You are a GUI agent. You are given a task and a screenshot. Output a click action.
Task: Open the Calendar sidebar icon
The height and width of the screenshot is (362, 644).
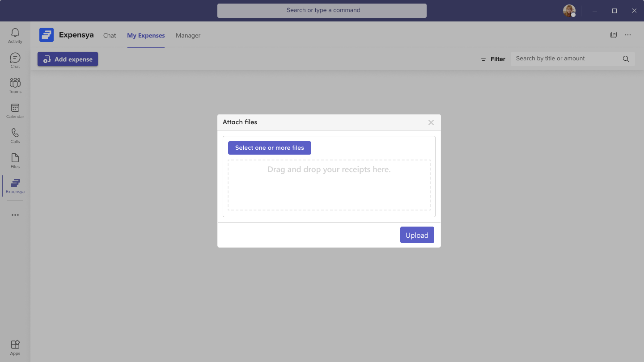point(15,111)
